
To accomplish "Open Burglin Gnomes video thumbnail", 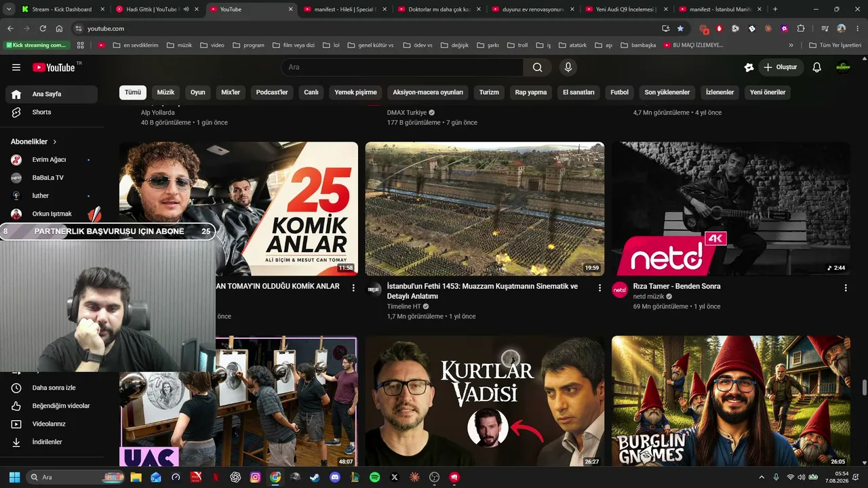I will click(x=731, y=401).
